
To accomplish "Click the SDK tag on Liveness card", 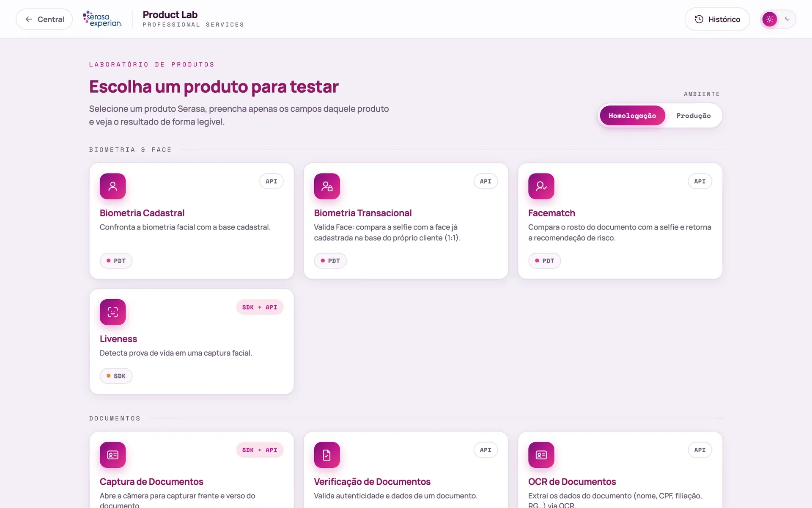I will (x=116, y=376).
